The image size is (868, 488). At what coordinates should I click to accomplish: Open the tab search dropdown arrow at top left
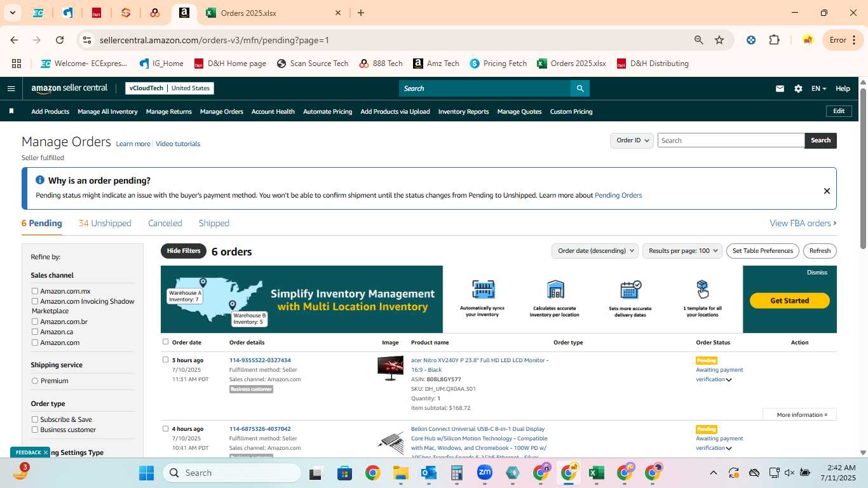tap(13, 13)
